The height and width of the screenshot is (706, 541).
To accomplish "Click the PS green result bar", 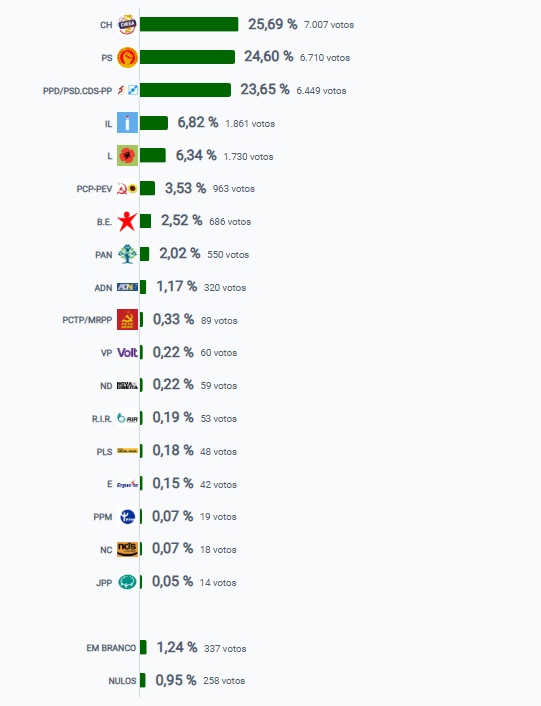I will coord(187,57).
